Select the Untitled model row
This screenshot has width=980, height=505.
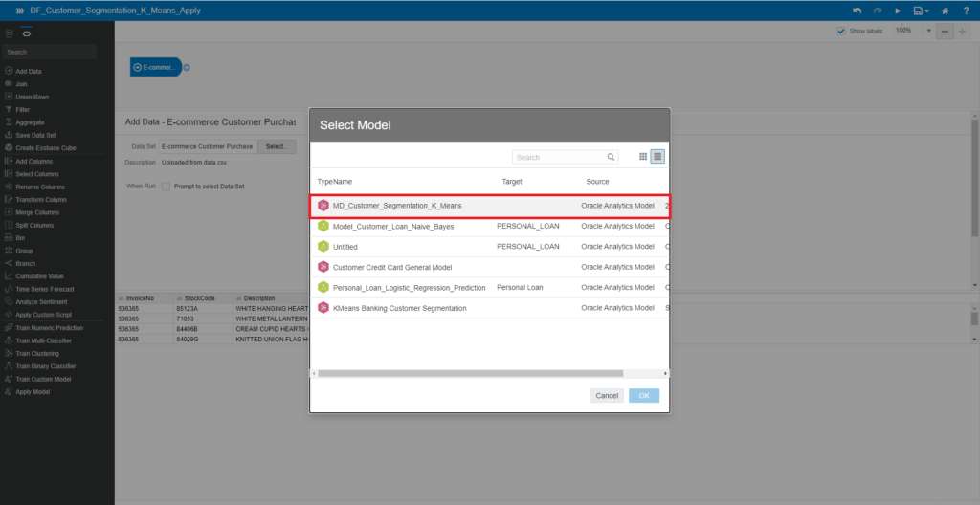click(490, 247)
